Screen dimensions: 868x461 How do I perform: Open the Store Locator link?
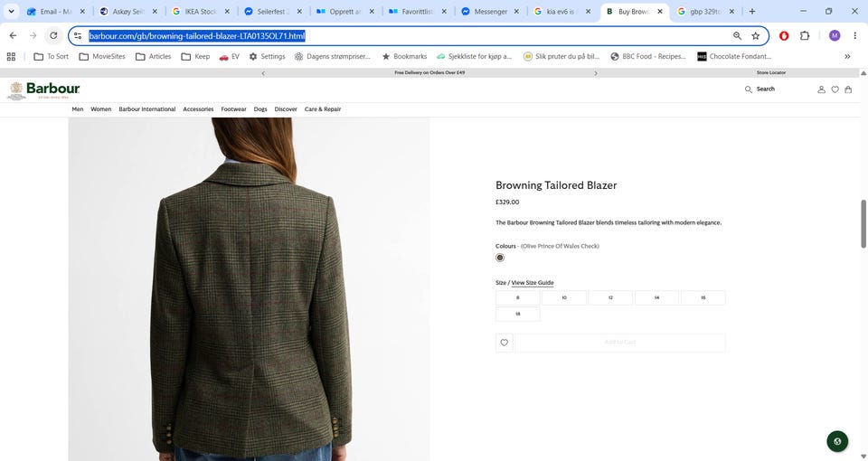point(771,72)
